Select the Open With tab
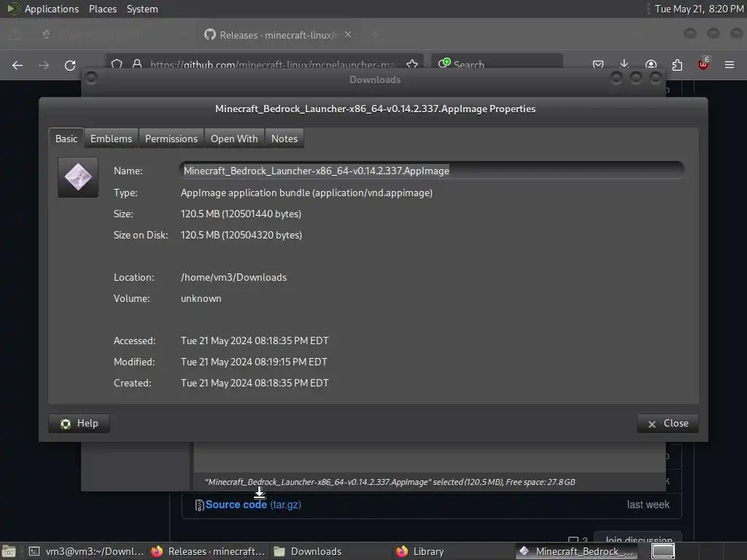Image resolution: width=747 pixels, height=560 pixels. [x=234, y=139]
